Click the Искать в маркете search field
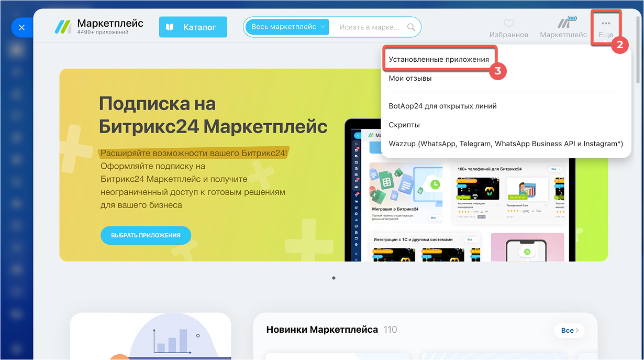Screen dimensions: 644x360 pos(367,27)
